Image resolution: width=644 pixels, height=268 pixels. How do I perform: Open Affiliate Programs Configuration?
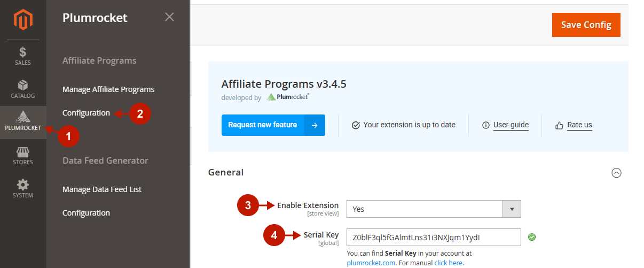pos(86,113)
